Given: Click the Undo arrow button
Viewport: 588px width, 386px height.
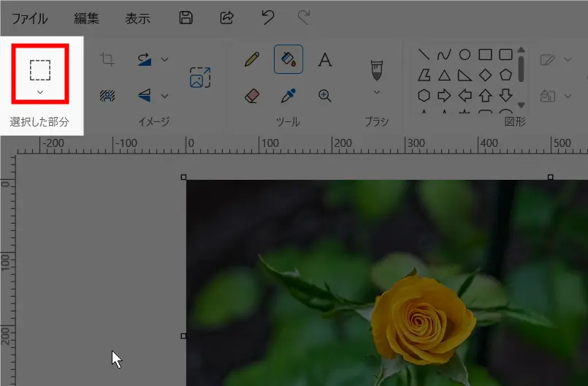Looking at the screenshot, I should coord(267,18).
